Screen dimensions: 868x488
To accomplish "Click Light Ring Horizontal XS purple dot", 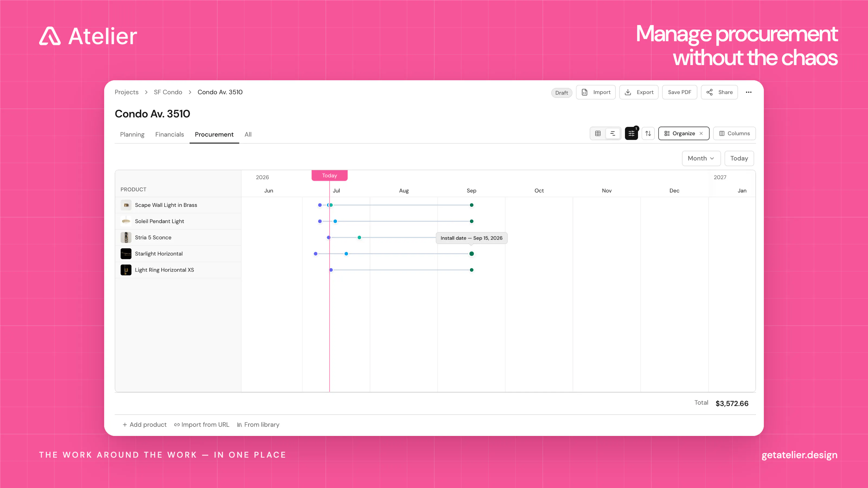I will pyautogui.click(x=331, y=270).
